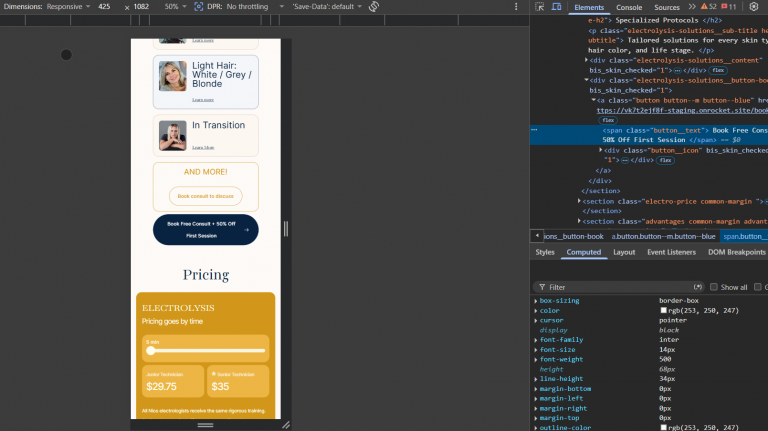Expand the button__icon div node

coord(600,150)
